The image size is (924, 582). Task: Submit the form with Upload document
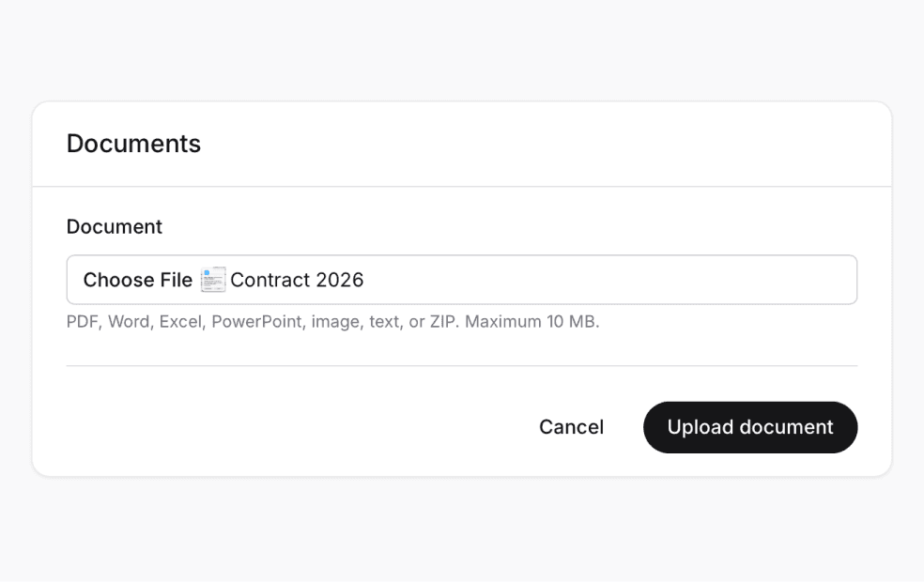749,427
